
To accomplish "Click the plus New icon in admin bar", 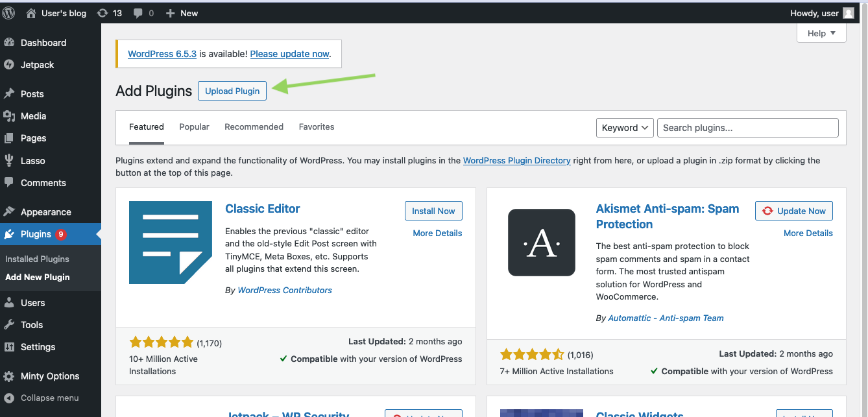I will (x=171, y=13).
